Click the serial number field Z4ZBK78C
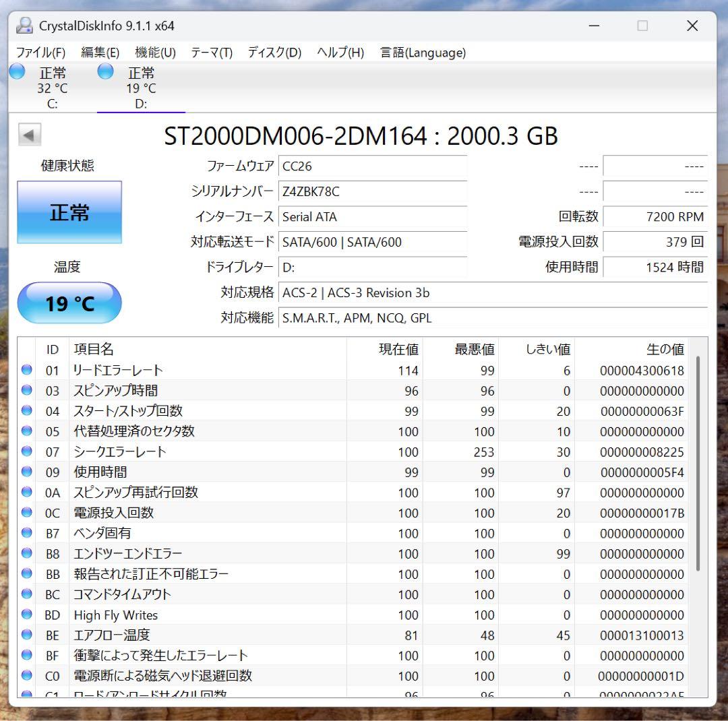 click(373, 191)
